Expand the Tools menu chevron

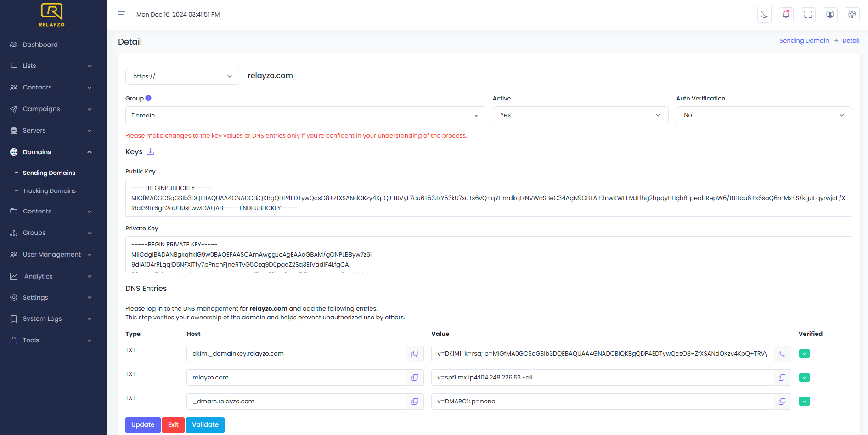tap(90, 340)
